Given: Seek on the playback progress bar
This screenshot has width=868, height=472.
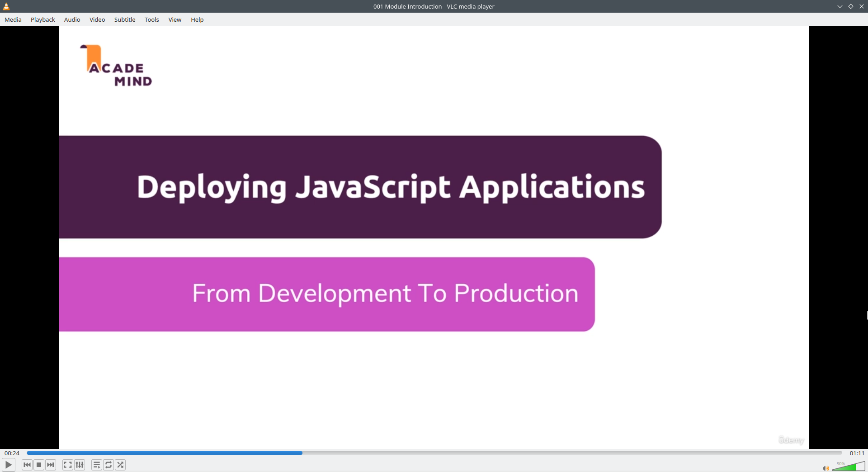Looking at the screenshot, I should (434, 453).
